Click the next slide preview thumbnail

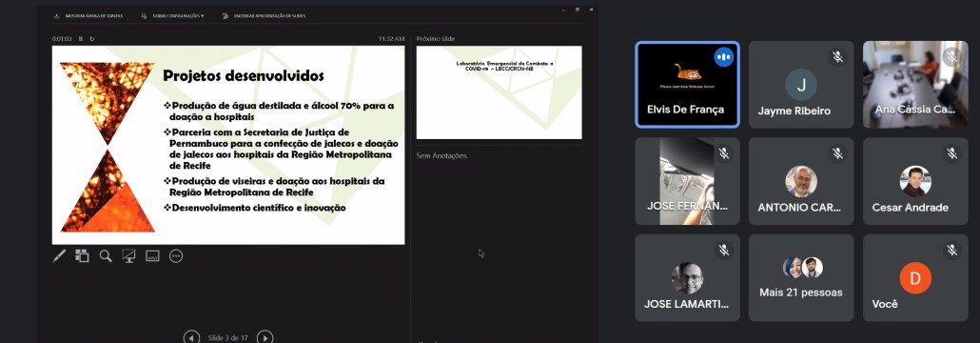499,92
